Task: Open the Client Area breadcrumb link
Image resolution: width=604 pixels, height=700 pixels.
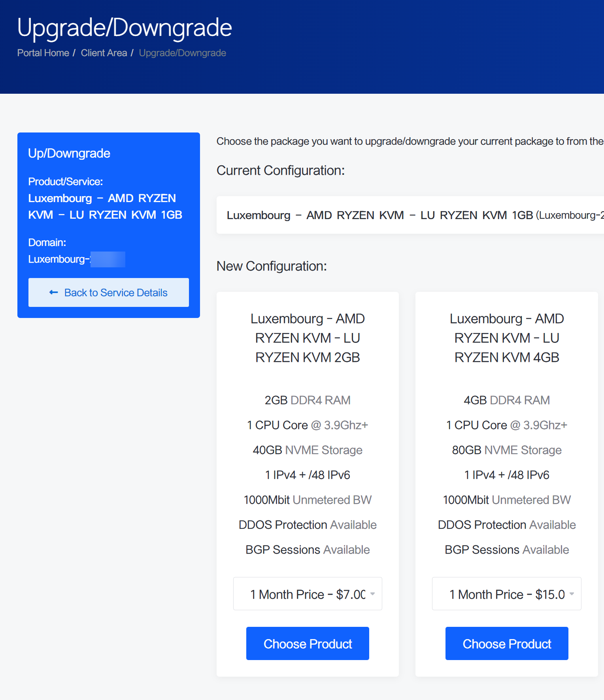Action: (x=104, y=53)
